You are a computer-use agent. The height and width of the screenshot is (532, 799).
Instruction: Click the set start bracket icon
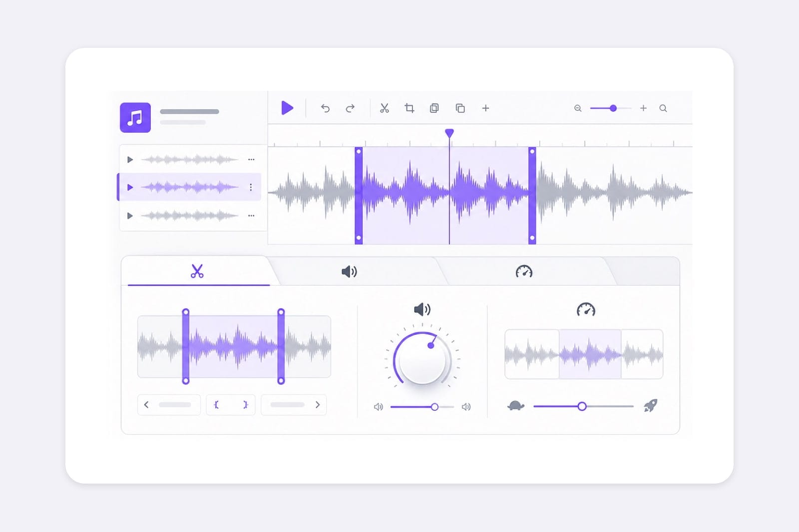(216, 405)
